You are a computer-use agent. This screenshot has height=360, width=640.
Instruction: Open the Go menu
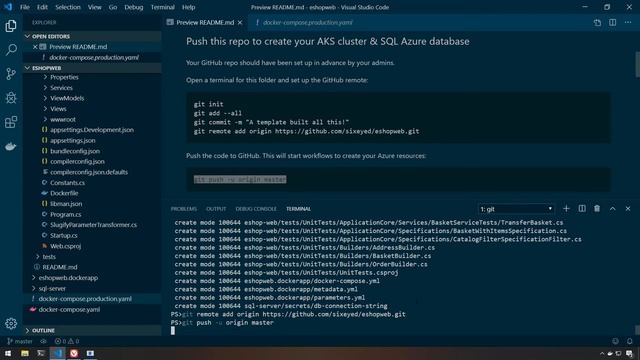(113, 7)
